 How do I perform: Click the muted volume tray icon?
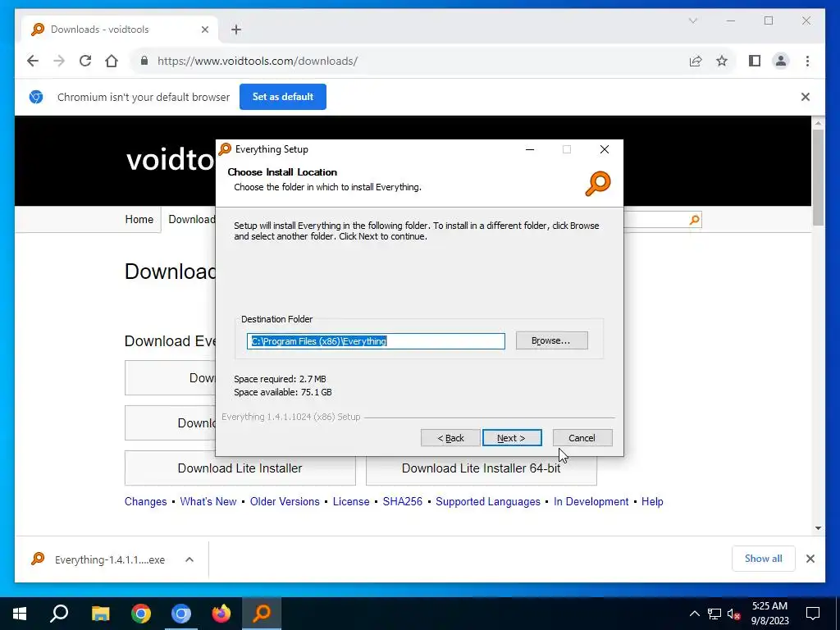coord(734,614)
